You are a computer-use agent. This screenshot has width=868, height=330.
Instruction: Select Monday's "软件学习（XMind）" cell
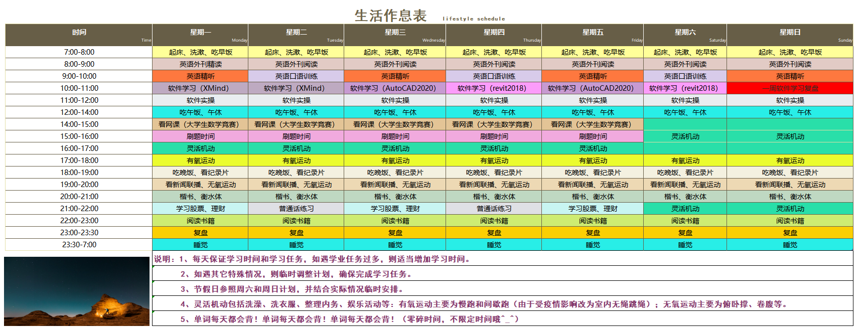pos(200,88)
